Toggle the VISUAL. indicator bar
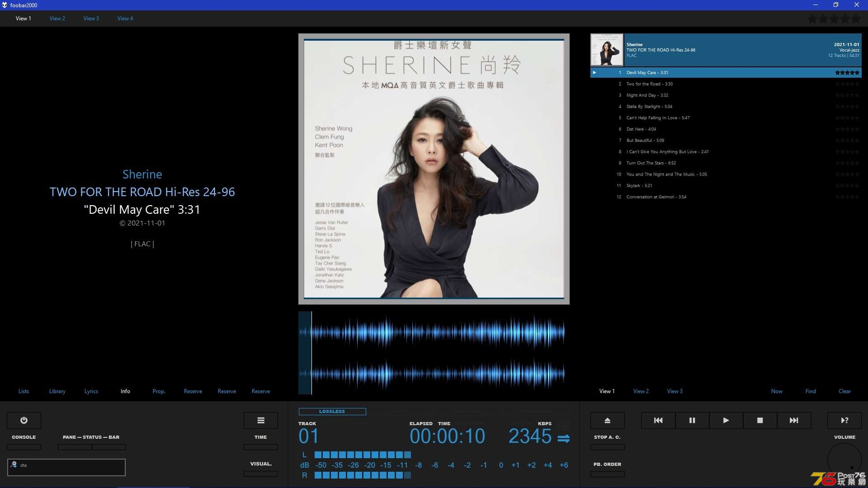The height and width of the screenshot is (488, 868). coord(261,474)
